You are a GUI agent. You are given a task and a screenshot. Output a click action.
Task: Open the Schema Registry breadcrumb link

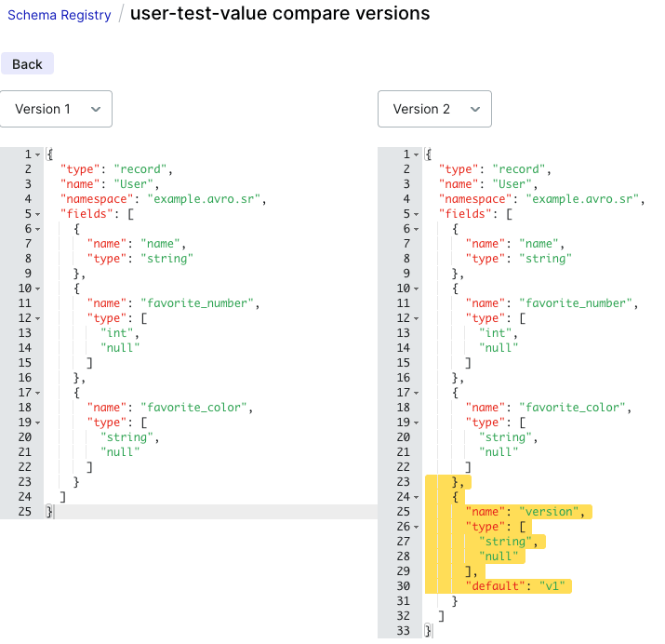coord(59,15)
